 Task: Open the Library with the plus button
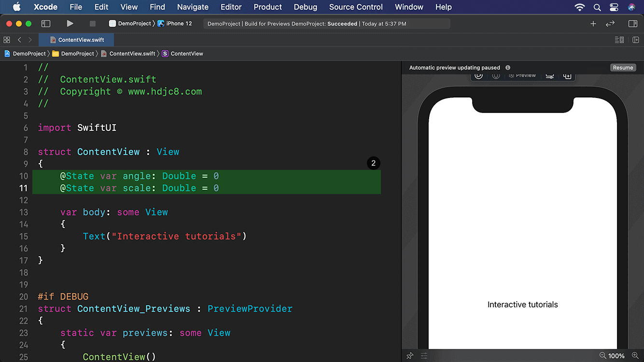pyautogui.click(x=593, y=24)
